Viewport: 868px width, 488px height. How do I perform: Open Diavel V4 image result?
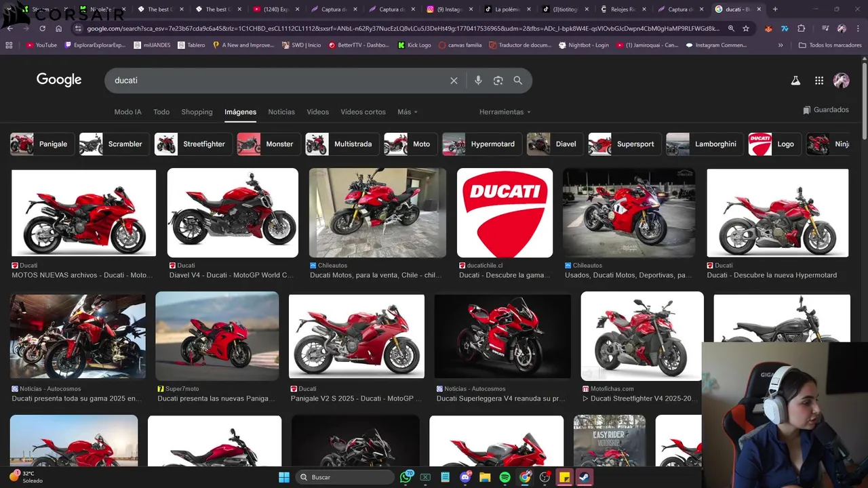coord(233,213)
